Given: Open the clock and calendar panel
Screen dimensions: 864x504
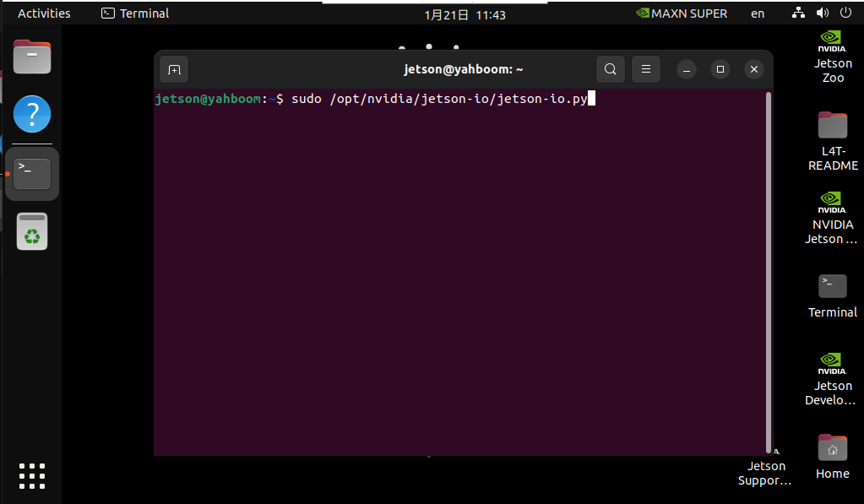Looking at the screenshot, I should pyautogui.click(x=465, y=15).
